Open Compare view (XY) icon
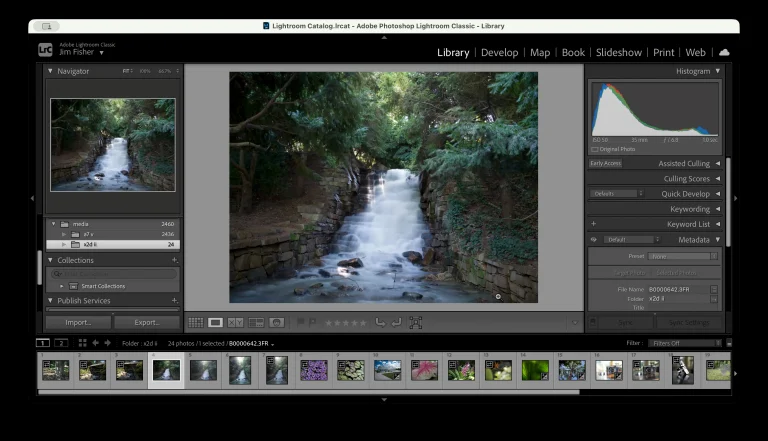Image resolution: width=768 pixels, height=441 pixels. coord(236,323)
